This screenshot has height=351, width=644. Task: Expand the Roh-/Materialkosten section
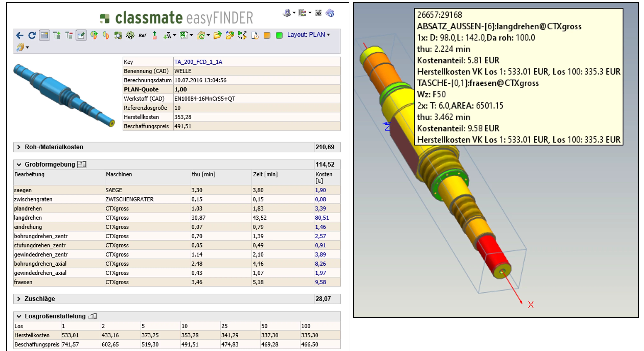pyautogui.click(x=19, y=147)
